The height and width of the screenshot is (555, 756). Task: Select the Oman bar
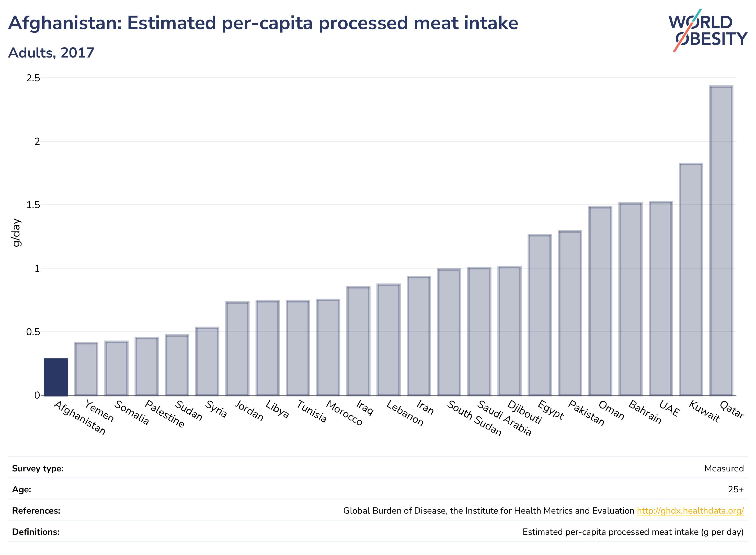(600, 301)
